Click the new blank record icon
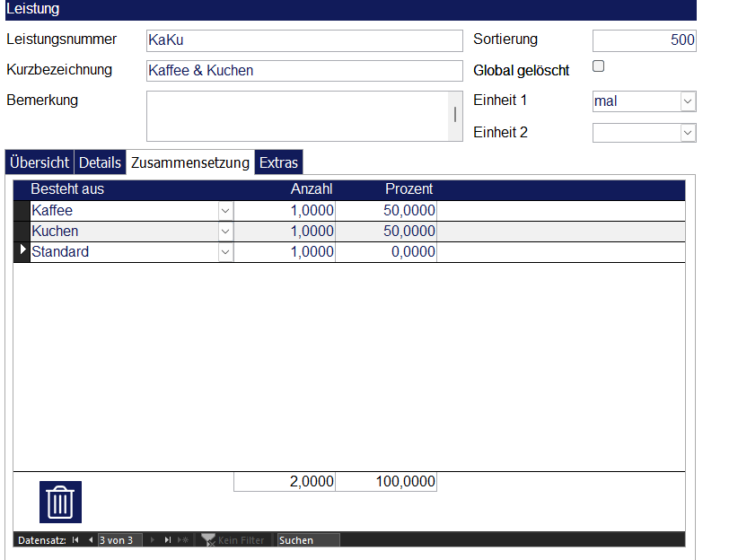 click(182, 540)
